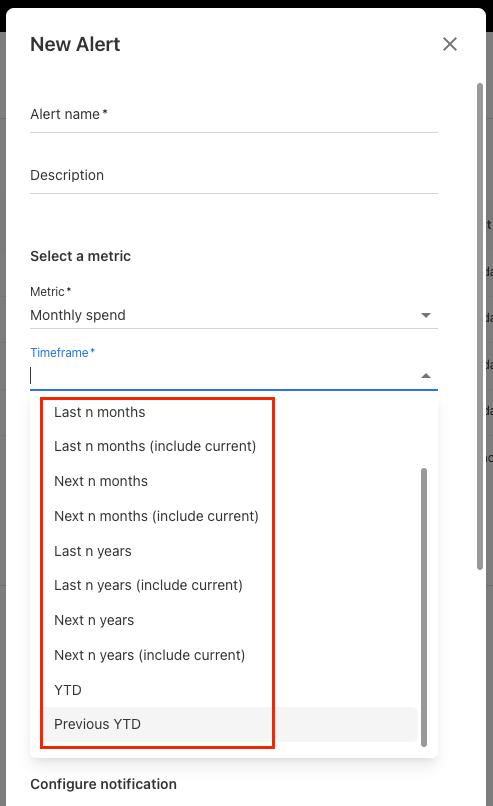This screenshot has height=806, width=493.
Task: Open the Metric dropdown arrow
Action: point(426,315)
